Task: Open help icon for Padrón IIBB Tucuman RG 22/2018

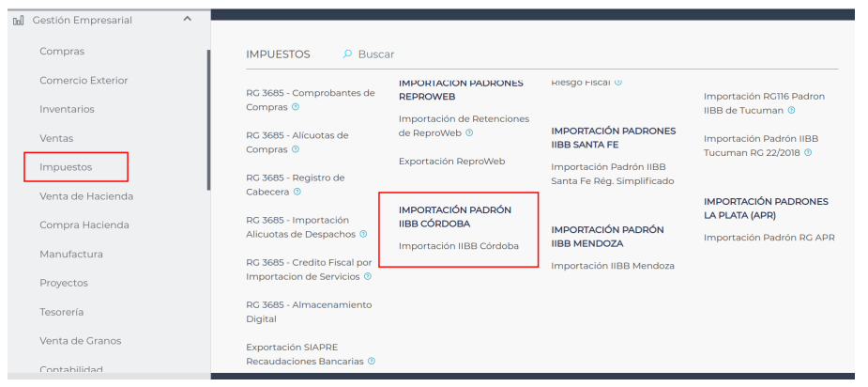Action: click(x=808, y=152)
